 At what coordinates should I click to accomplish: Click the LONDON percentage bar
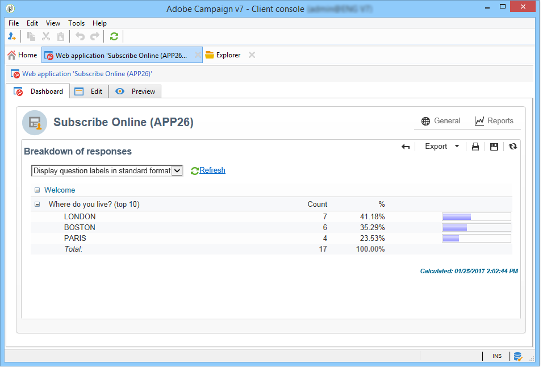476,217
